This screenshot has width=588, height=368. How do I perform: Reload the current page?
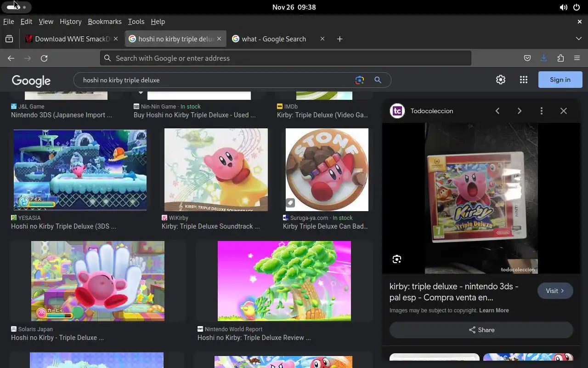tap(44, 58)
